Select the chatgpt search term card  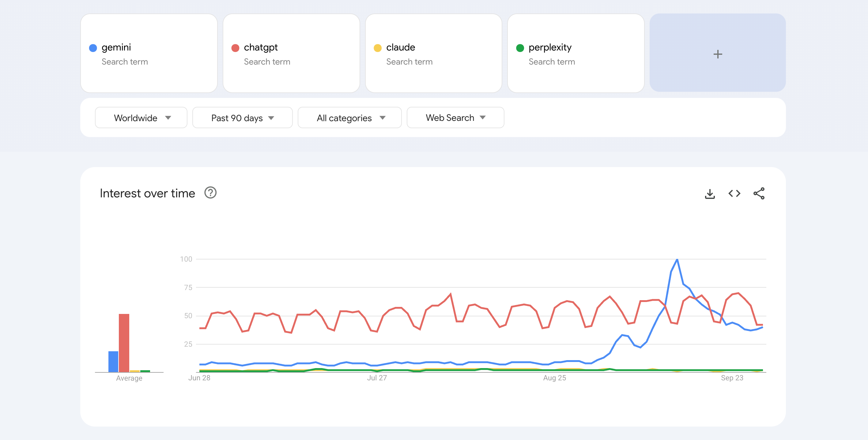pos(291,53)
